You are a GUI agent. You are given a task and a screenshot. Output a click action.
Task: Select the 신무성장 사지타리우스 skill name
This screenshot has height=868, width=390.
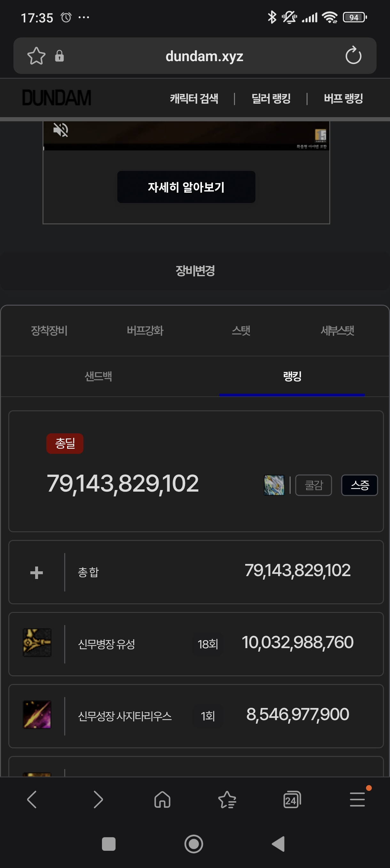tap(125, 716)
